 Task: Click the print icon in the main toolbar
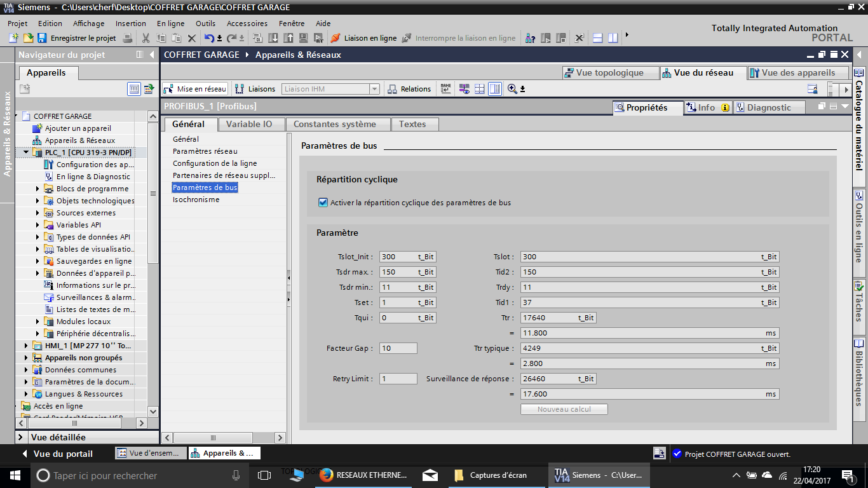pos(128,38)
